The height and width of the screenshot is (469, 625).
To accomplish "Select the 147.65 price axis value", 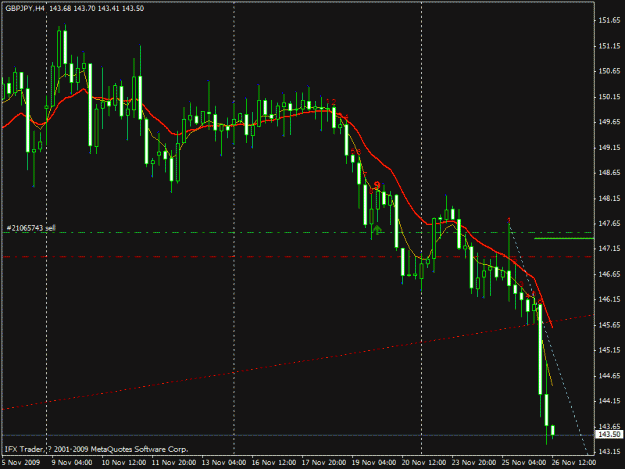I will point(609,223).
